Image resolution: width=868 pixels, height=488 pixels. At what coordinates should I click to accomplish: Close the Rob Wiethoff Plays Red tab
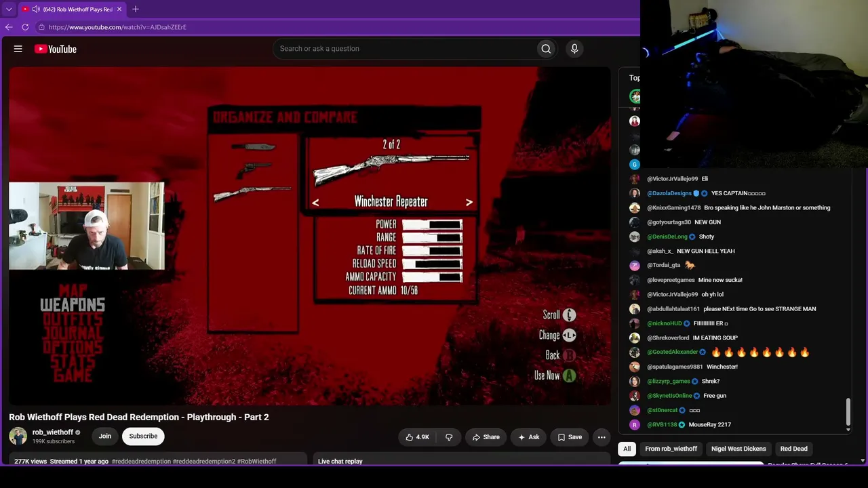(119, 9)
